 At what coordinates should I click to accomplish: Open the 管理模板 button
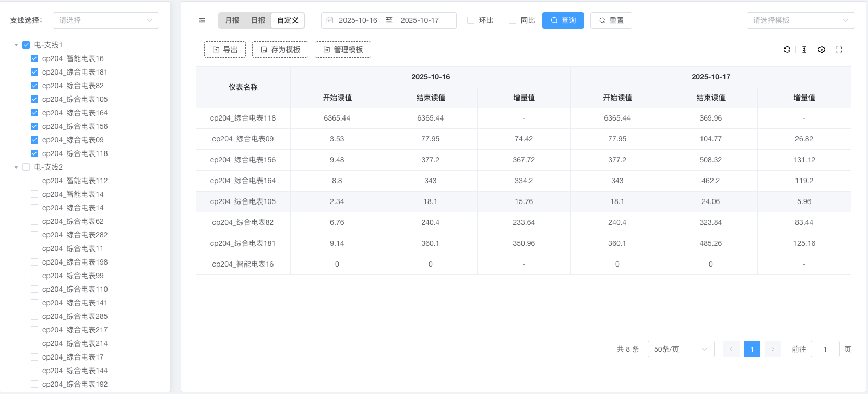(343, 50)
